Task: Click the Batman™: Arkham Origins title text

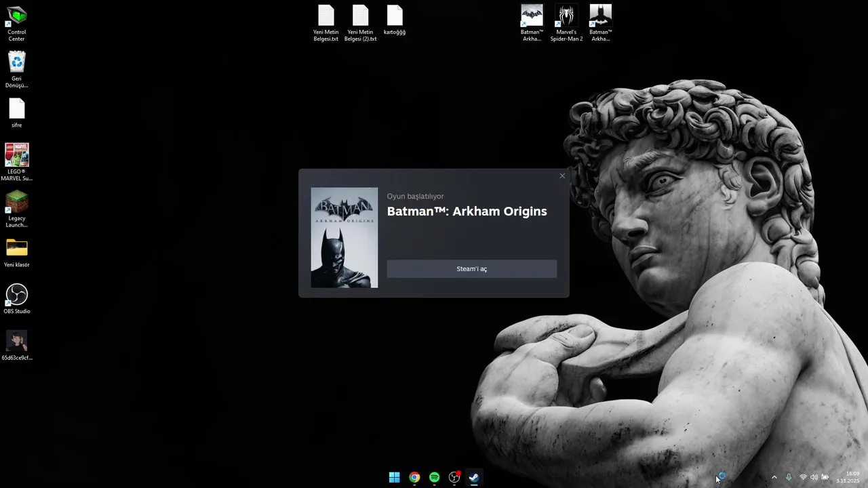Action: click(467, 211)
